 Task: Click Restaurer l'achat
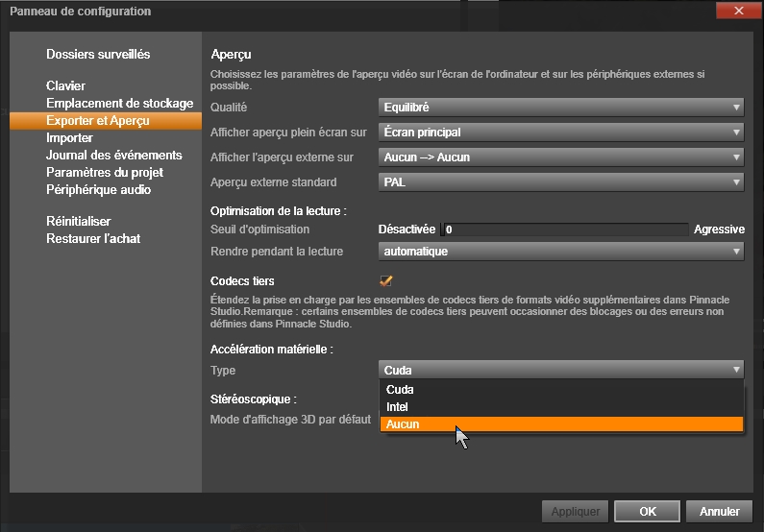pos(93,238)
